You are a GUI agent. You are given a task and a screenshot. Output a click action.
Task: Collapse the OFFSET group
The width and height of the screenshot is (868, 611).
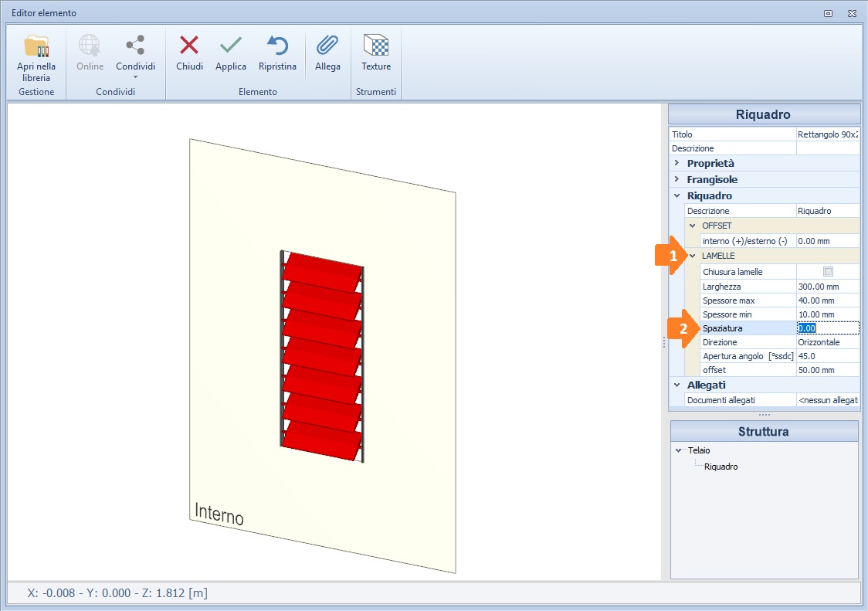pos(693,226)
